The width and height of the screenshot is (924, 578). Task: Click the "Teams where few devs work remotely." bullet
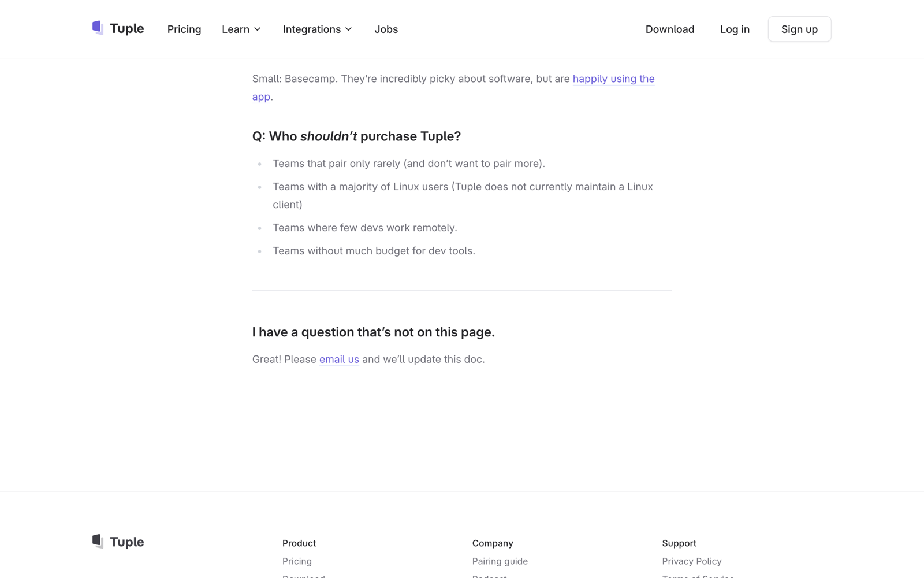point(365,228)
